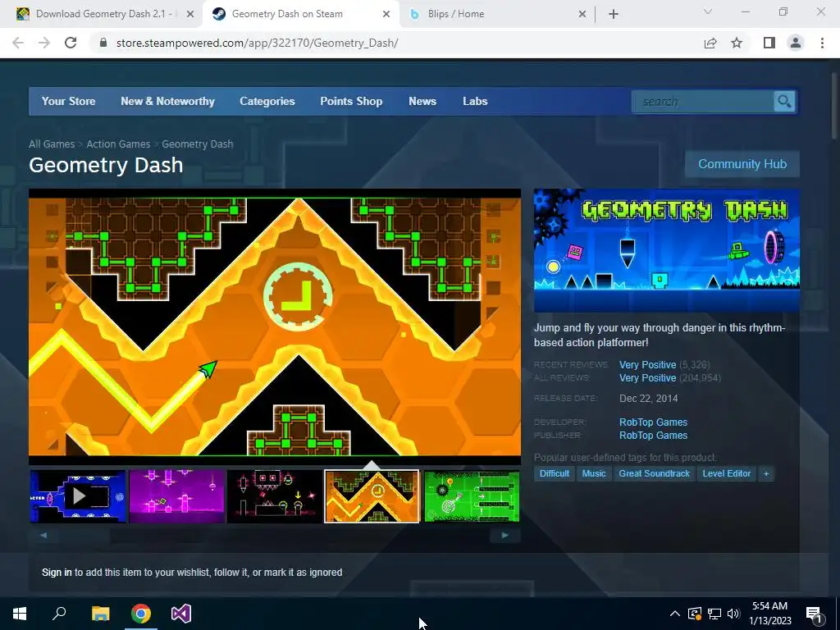Bookmark this page with the star icon
The height and width of the screenshot is (630, 840).
(x=737, y=43)
